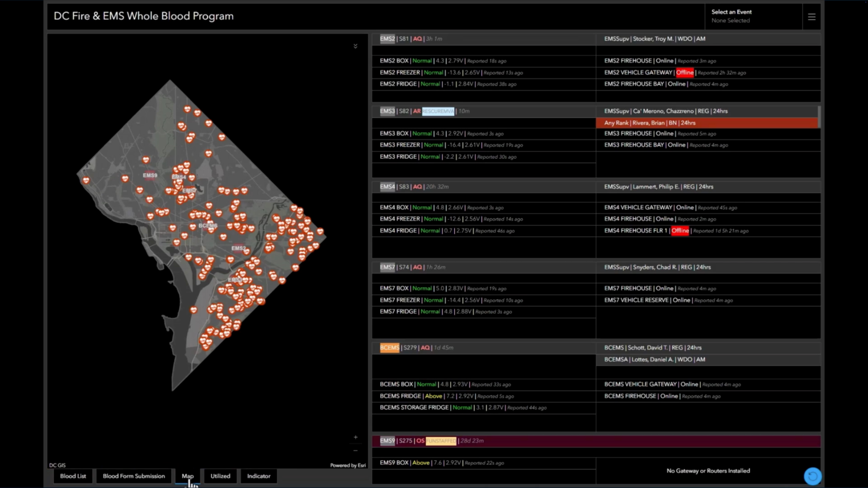Open the navigation hamburger menu
The image size is (868, 488).
(811, 16)
